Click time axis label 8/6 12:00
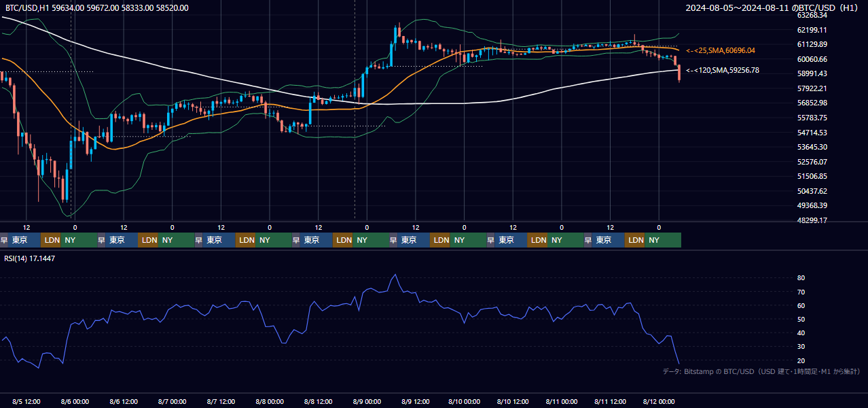Viewport: 868px width, 408px height. 125,401
